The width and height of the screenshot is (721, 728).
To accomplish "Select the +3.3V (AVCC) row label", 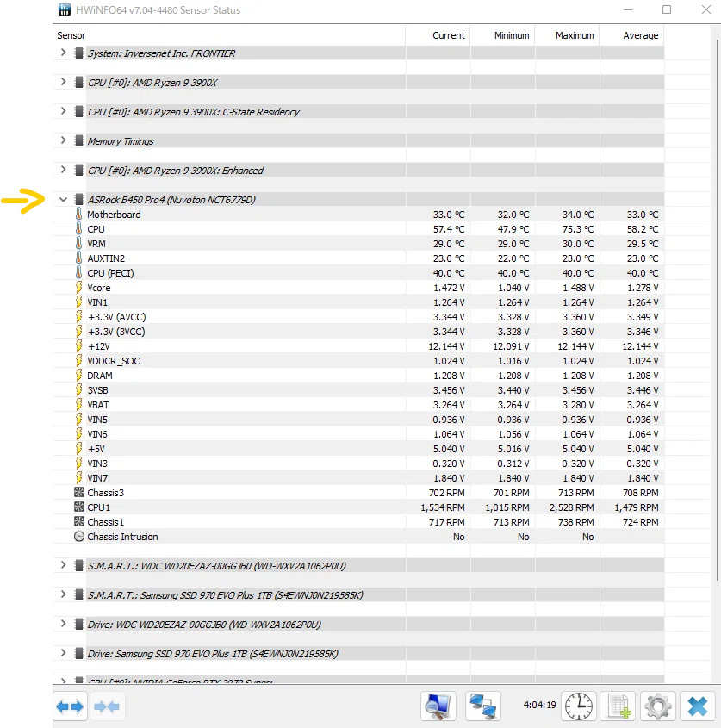I will coord(116,317).
